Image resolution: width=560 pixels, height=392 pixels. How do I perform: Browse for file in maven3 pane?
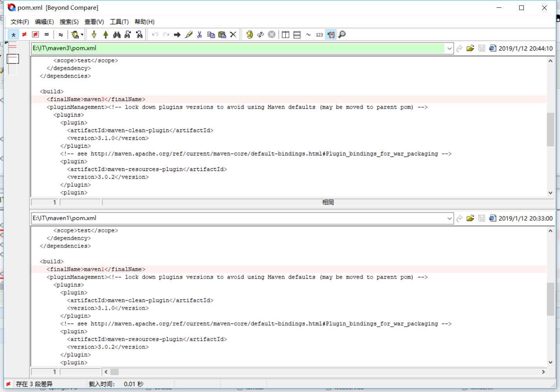click(x=470, y=48)
